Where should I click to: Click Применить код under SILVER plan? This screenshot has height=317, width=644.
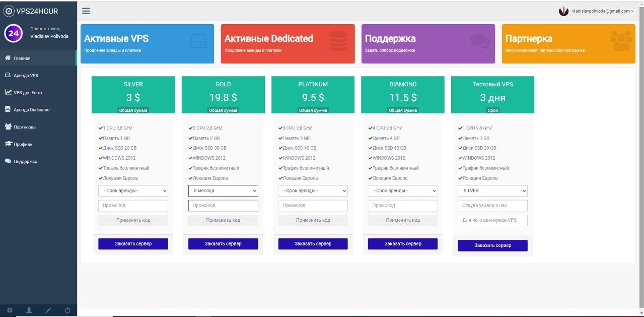[133, 220]
